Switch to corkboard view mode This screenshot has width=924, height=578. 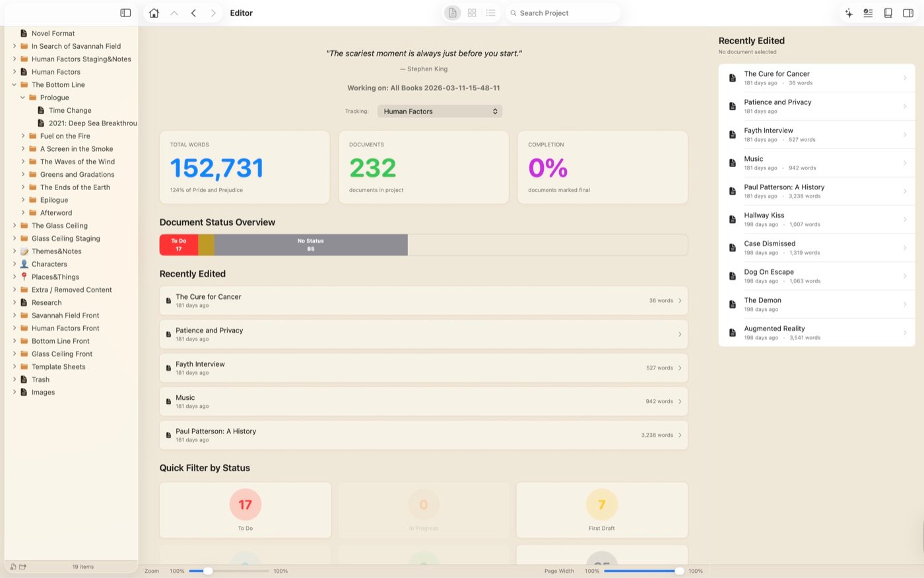point(471,13)
